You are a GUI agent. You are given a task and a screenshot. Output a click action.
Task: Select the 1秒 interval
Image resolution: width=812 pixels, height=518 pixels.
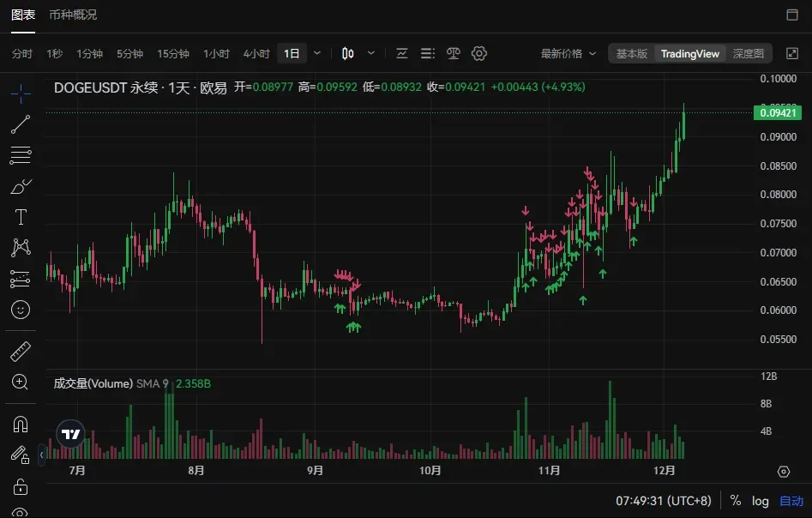(x=54, y=53)
